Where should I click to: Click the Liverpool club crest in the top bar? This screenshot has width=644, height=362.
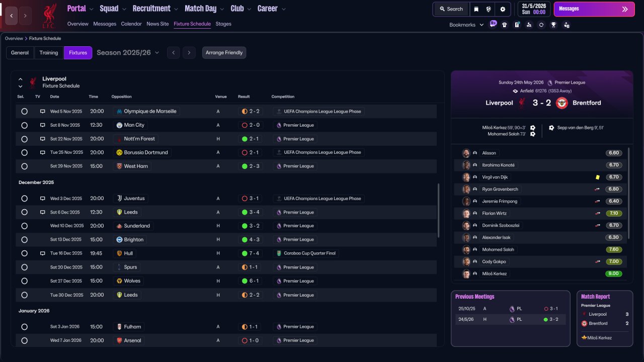(x=49, y=16)
